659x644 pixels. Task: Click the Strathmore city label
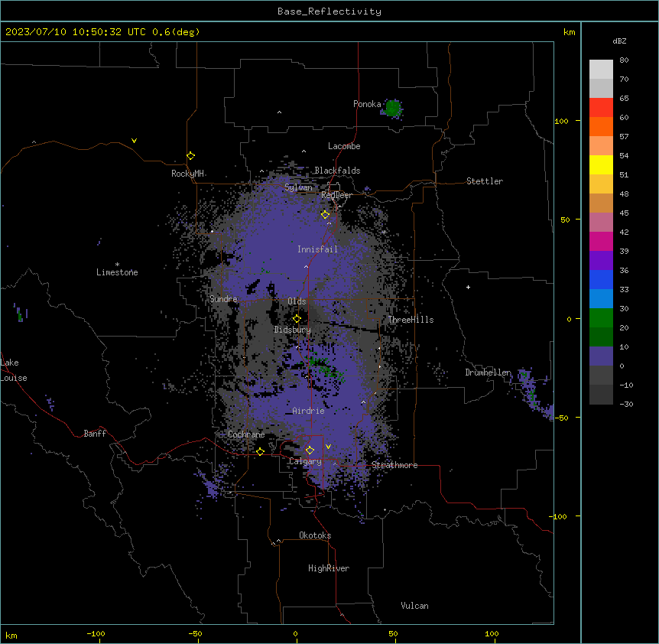(394, 465)
